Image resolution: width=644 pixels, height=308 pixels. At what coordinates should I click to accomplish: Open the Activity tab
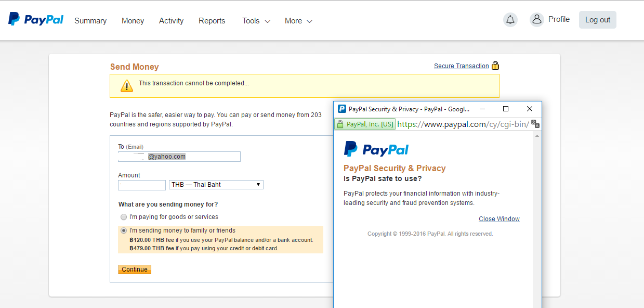pyautogui.click(x=171, y=21)
